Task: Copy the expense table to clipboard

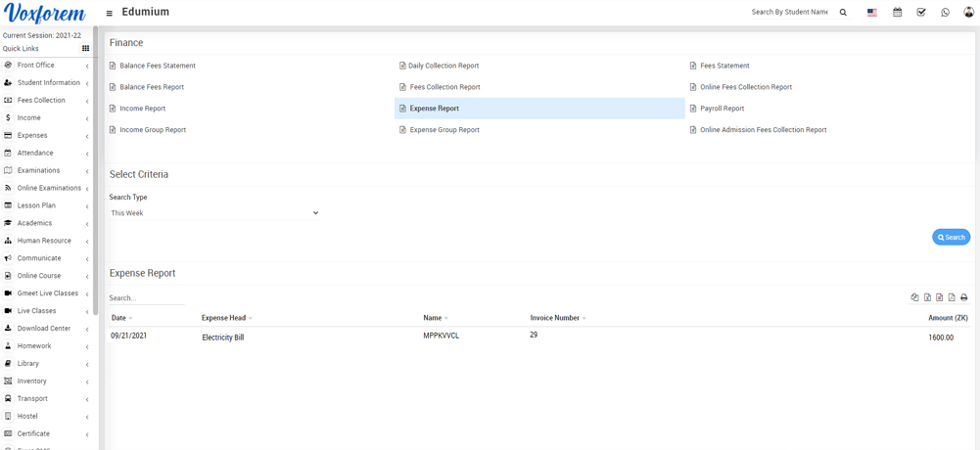Action: 914,297
